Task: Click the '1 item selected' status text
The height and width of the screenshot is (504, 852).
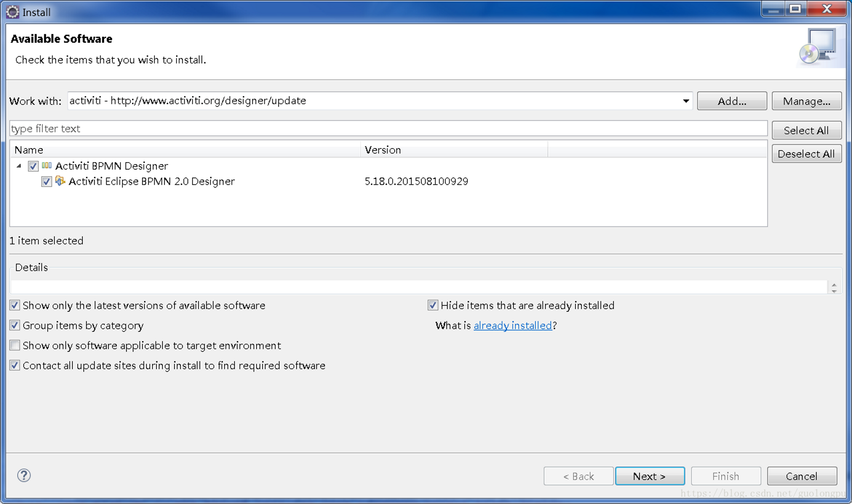Action: 46,241
